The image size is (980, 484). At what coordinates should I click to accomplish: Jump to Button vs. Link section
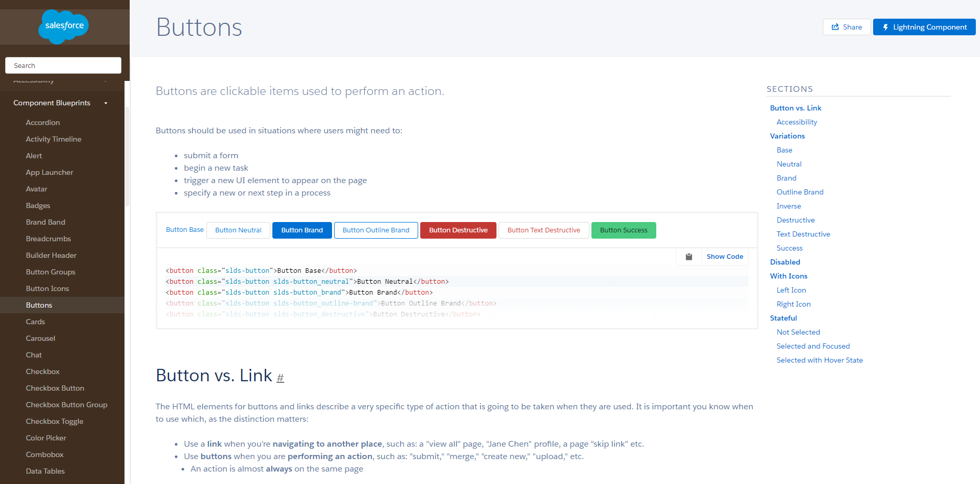(795, 108)
